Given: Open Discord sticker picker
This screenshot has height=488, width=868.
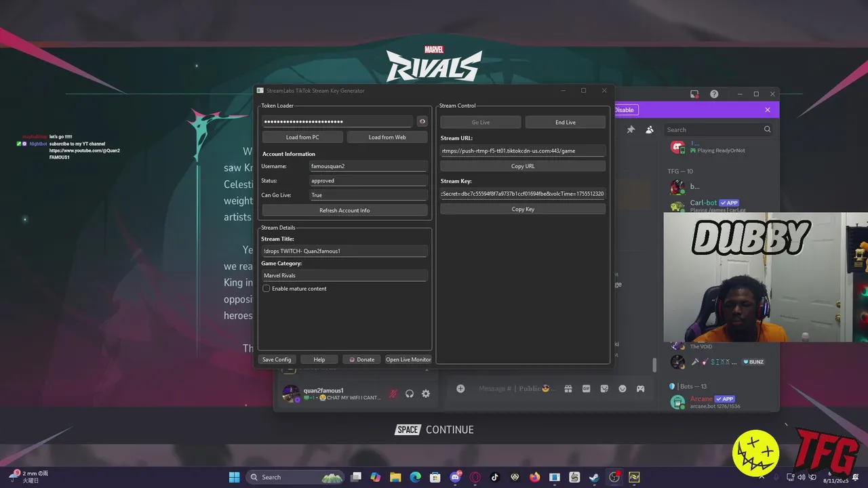Looking at the screenshot, I should point(604,388).
